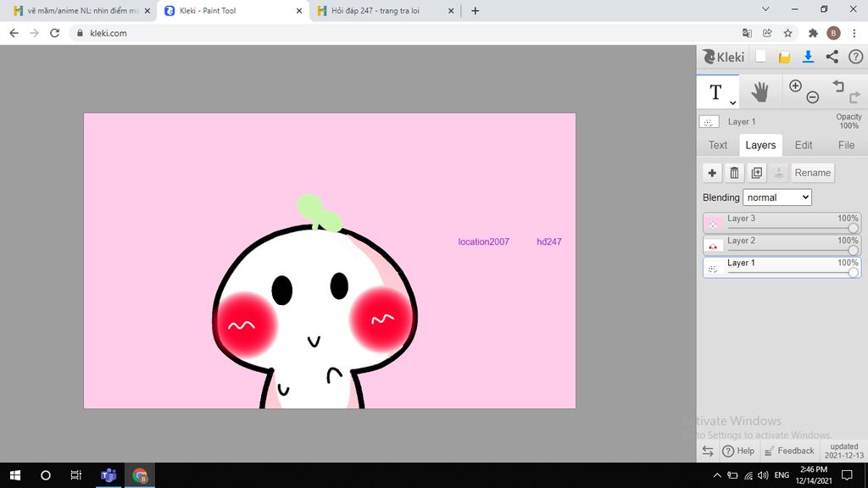Click the Layer 3 thumbnail
The image size is (868, 488).
click(713, 224)
